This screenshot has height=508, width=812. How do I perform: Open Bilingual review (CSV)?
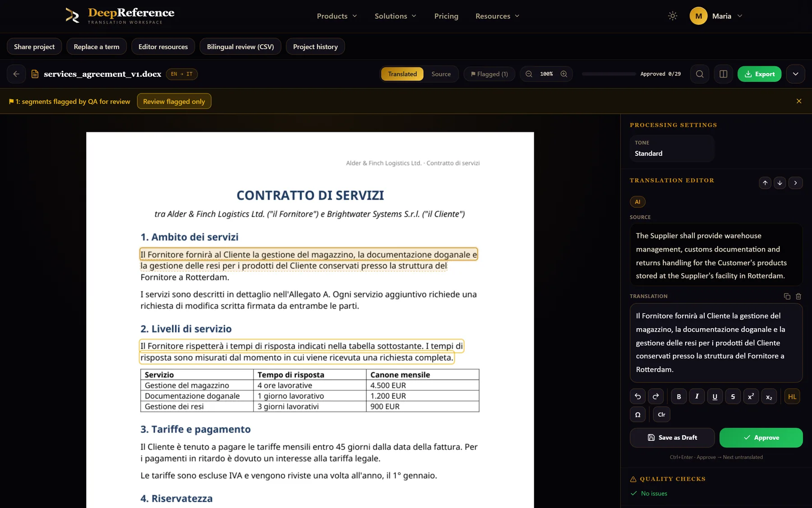pos(240,47)
